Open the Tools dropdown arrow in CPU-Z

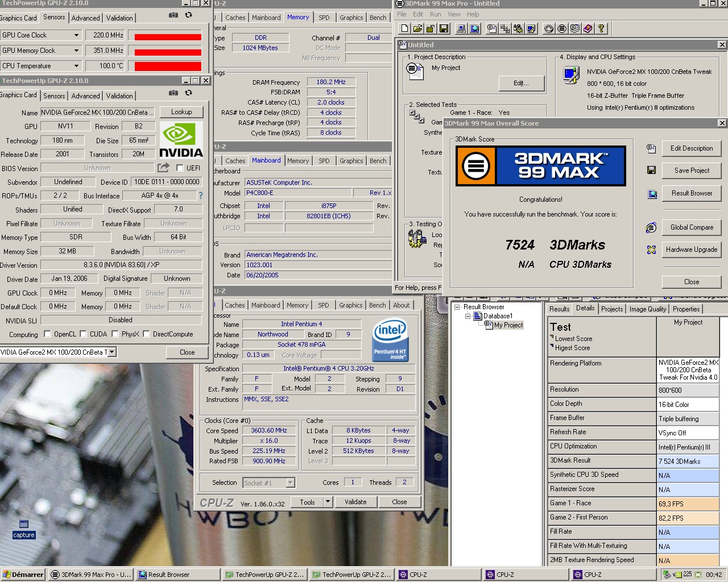pos(328,502)
